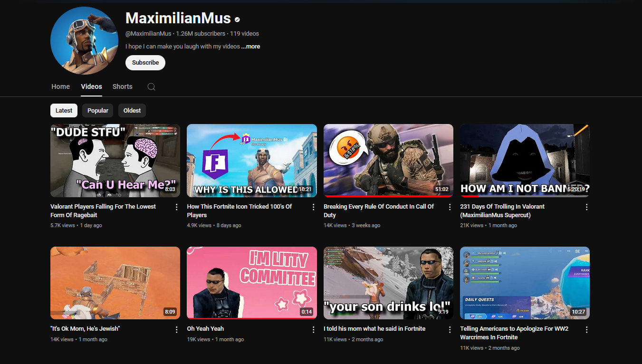Viewport: 642px width, 364px height.
Task: Play the orange desert wooden build thumbnail video
Action: click(x=115, y=283)
